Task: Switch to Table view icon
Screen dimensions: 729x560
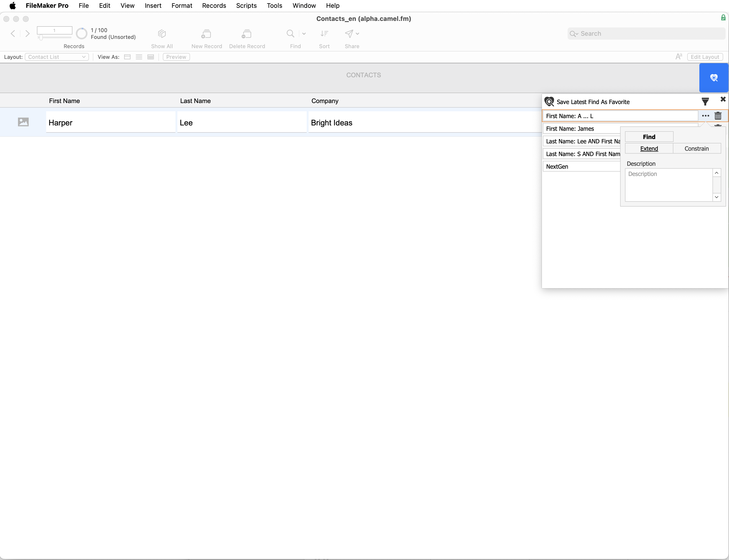Action: pos(151,57)
